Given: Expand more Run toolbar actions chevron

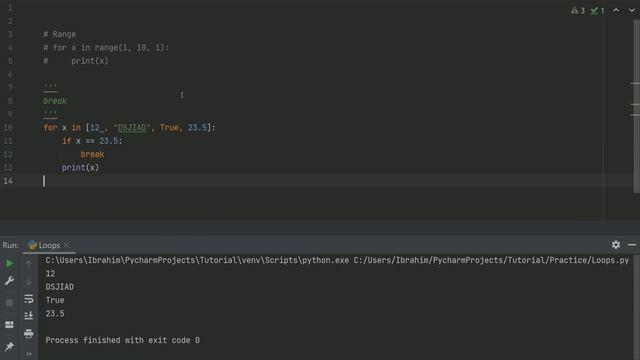Looking at the screenshot, I should click(29, 354).
